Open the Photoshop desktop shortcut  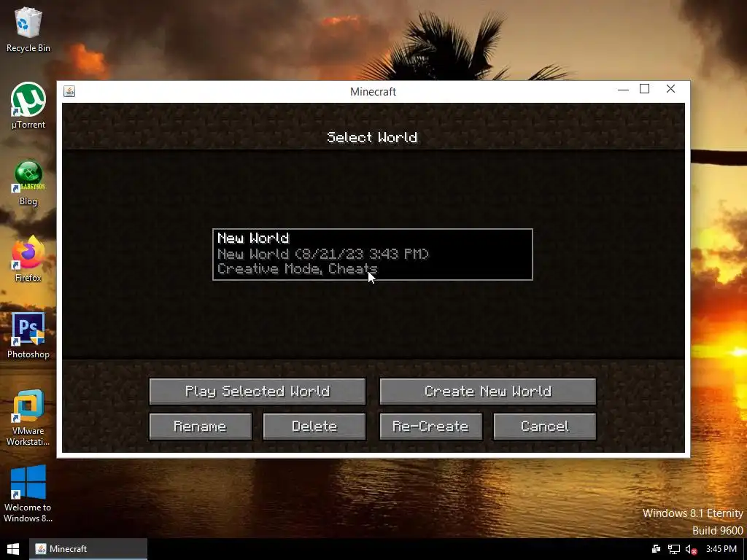[x=28, y=335]
